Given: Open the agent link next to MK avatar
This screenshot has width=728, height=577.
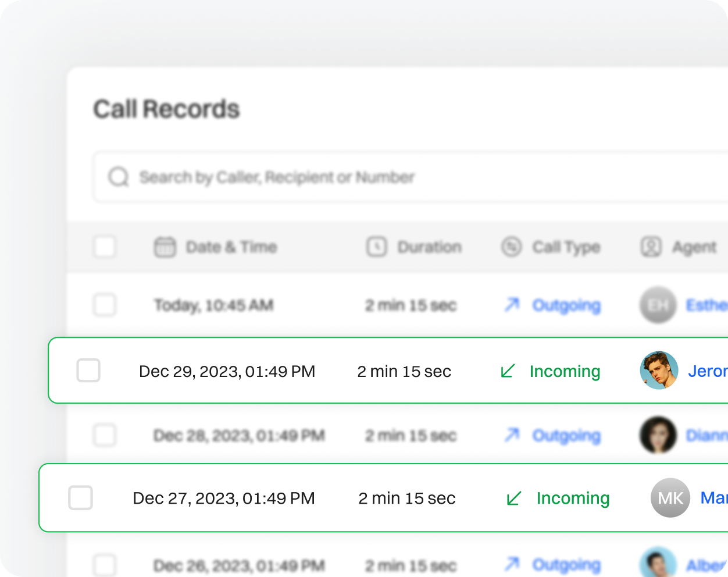Looking at the screenshot, I should coord(713,498).
